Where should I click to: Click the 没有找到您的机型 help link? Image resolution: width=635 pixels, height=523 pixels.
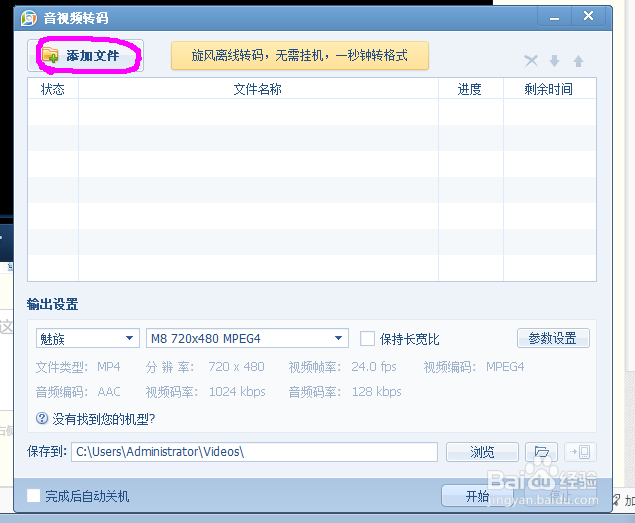pyautogui.click(x=104, y=419)
